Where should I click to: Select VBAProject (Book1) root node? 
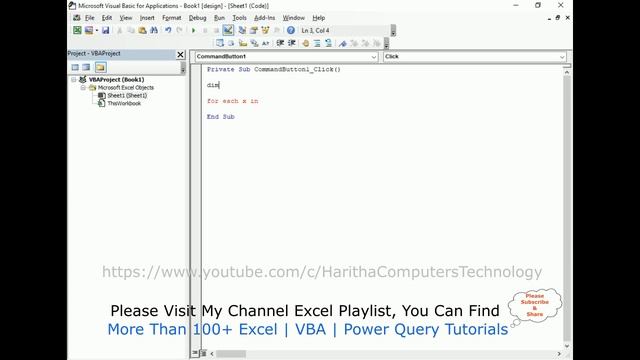point(116,80)
